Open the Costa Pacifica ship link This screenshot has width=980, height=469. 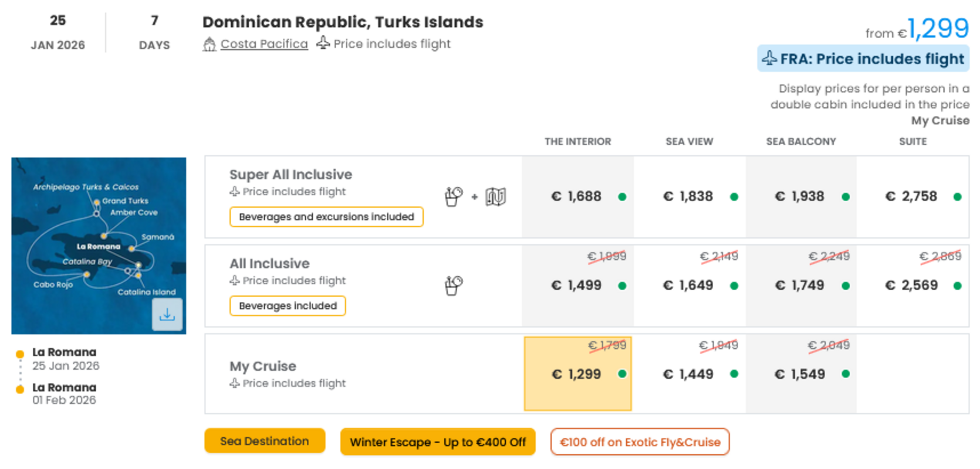(x=264, y=44)
